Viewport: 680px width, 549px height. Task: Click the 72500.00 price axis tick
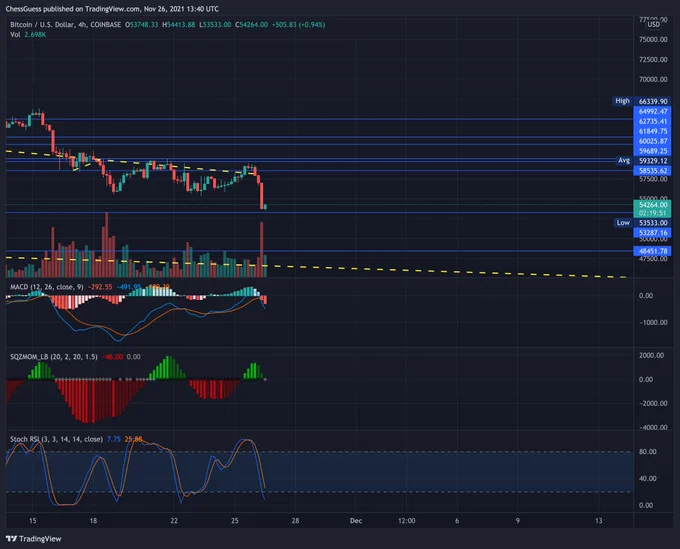click(x=653, y=59)
